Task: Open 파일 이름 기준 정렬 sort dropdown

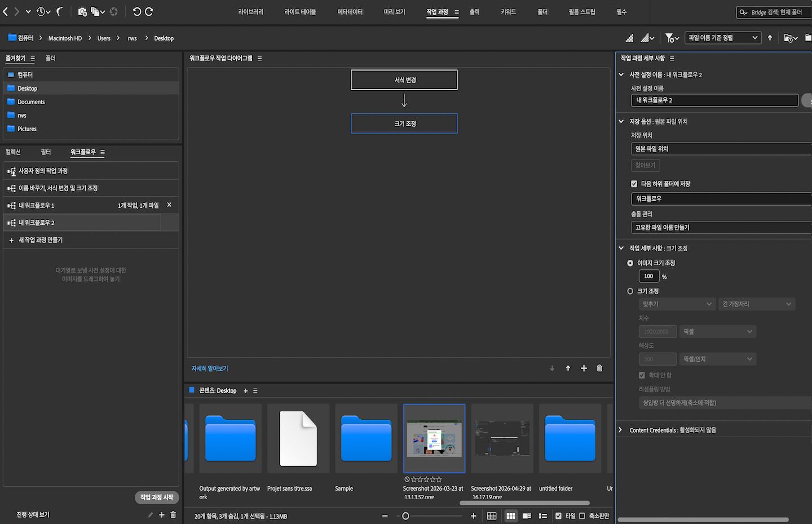Action: pos(722,38)
